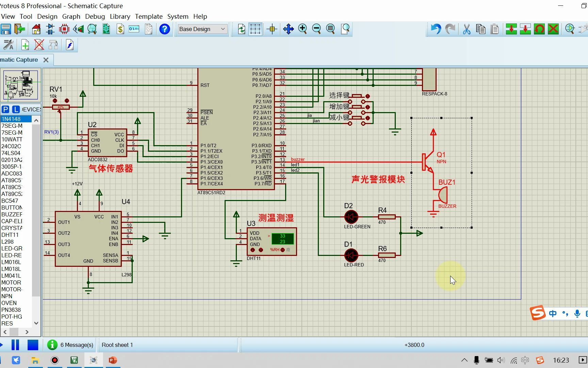
Task: Click the grey Redo arrow
Action: point(450,29)
